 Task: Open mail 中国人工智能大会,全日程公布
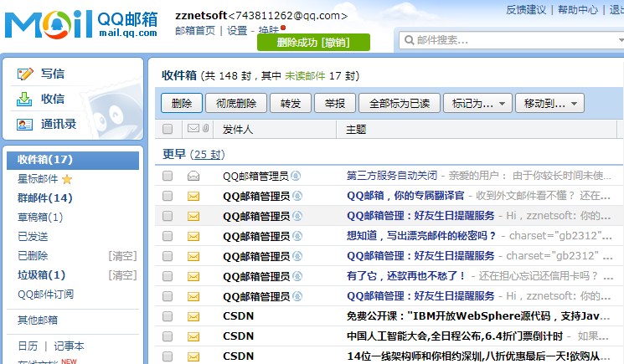455,336
